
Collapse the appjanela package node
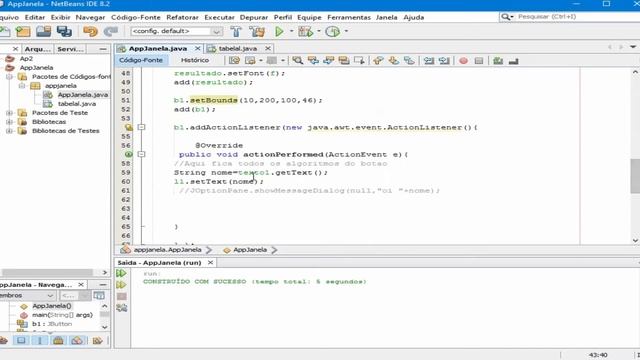tap(22, 86)
